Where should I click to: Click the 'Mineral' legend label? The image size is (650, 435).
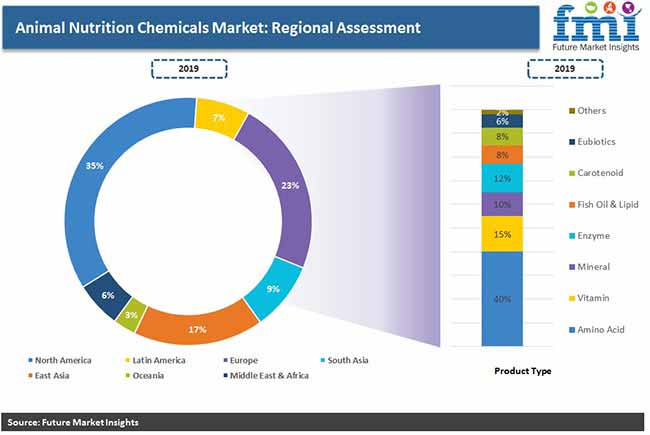pyautogui.click(x=594, y=267)
